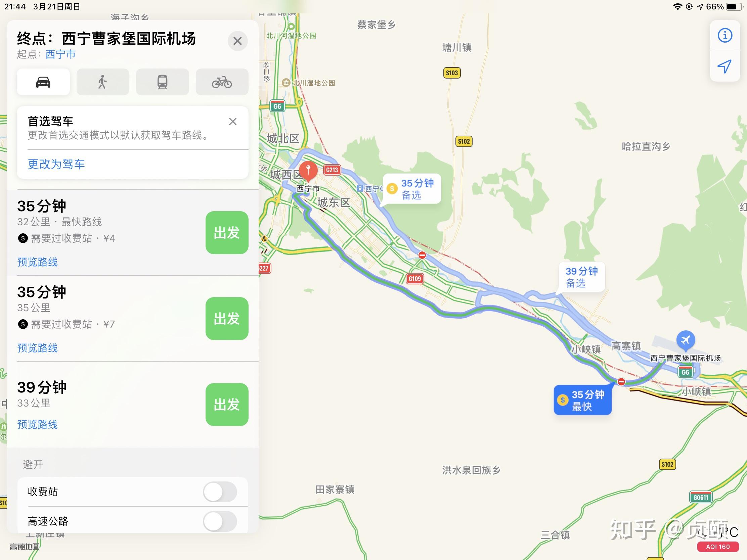Close the directions panel
The width and height of the screenshot is (747, 560).
238,41
